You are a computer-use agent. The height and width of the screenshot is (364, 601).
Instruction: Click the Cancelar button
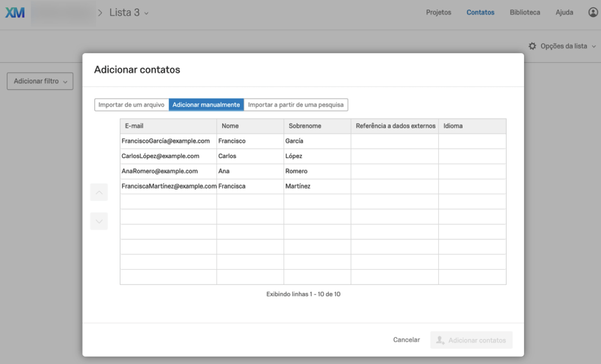pyautogui.click(x=406, y=340)
